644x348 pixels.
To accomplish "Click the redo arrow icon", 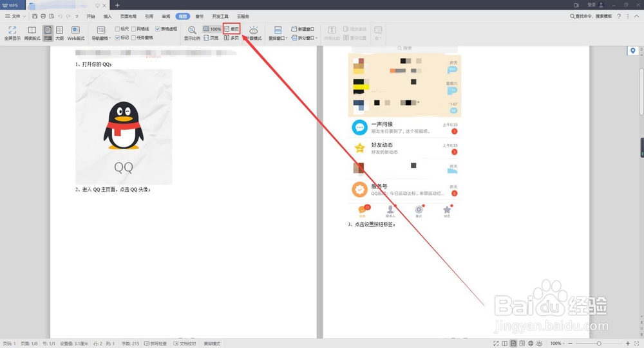I will tap(68, 17).
